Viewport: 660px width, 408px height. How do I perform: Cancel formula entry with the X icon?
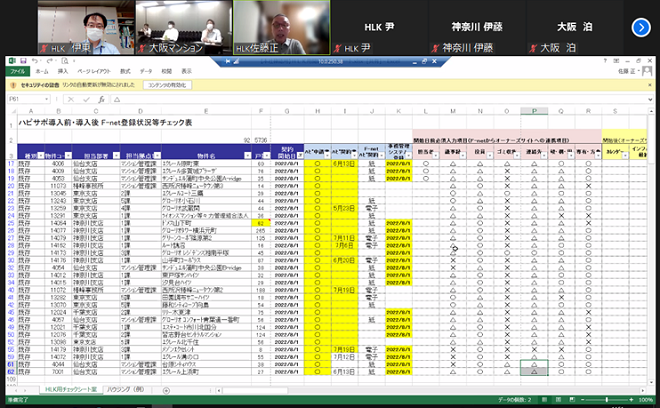click(71, 99)
